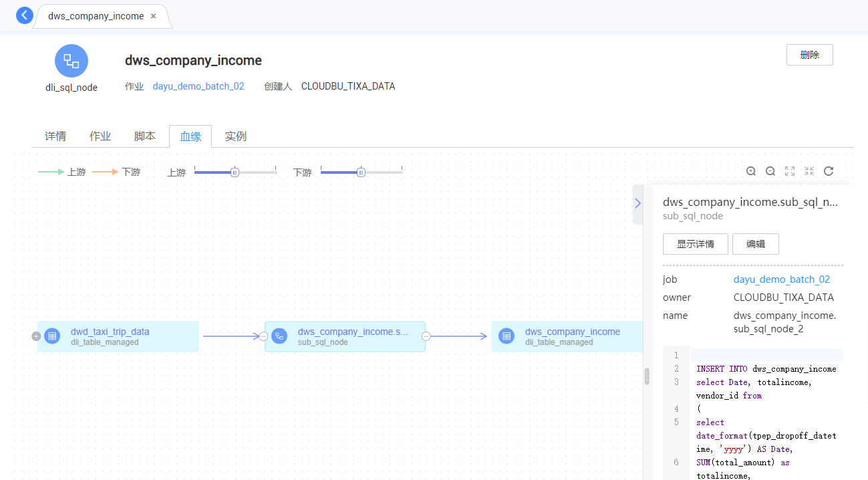Switch to the 详情 tab
This screenshot has width=868, height=480.
pos(55,136)
